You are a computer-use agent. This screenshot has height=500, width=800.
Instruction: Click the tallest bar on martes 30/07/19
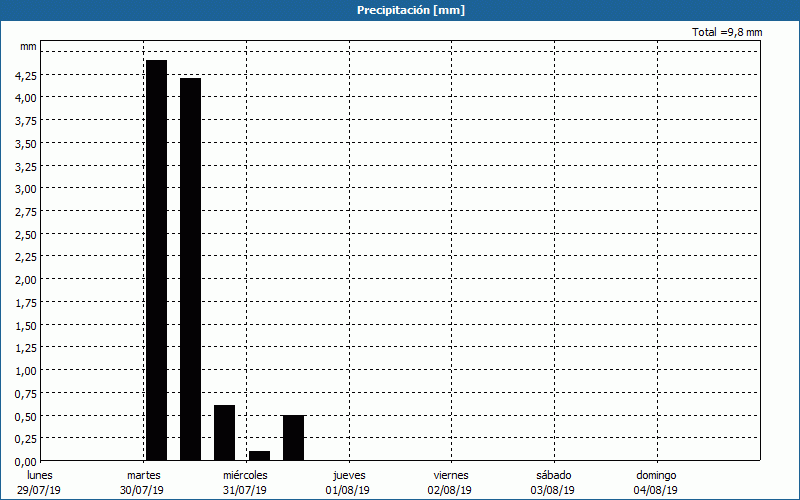(157, 260)
